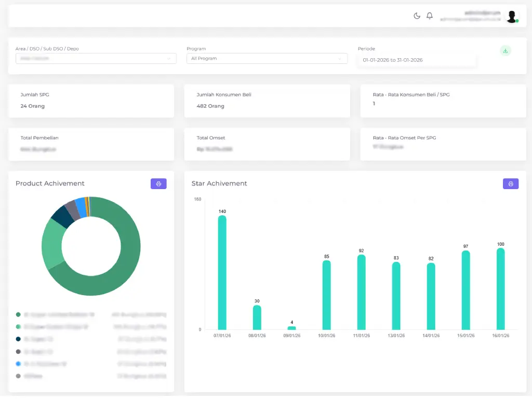This screenshot has height=399, width=532.
Task: Click the teal color dot of the second legend item
Action: [x=18, y=327]
